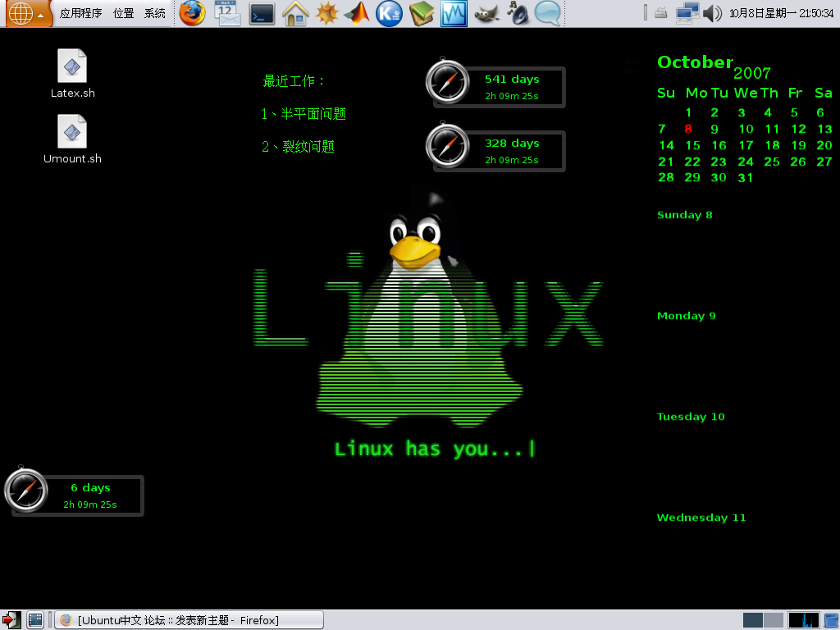Screen dimensions: 840x630
Task: Open the chat bubble messenger launcher
Action: 548,13
